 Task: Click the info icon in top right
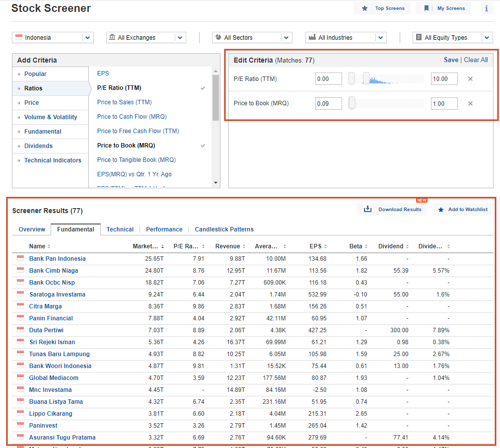(486, 8)
